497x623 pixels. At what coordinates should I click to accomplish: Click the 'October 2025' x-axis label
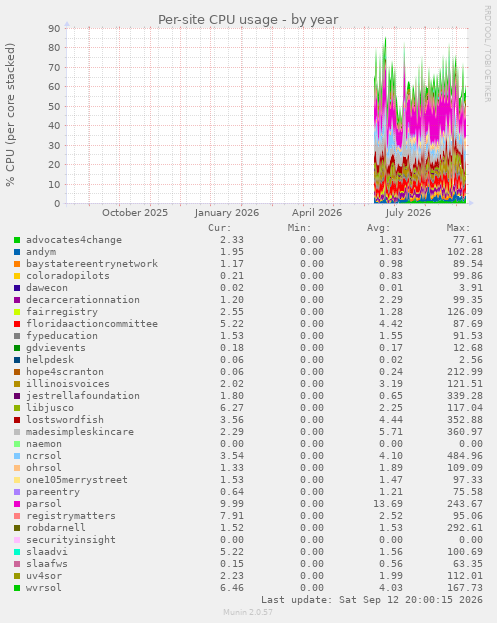point(135,213)
